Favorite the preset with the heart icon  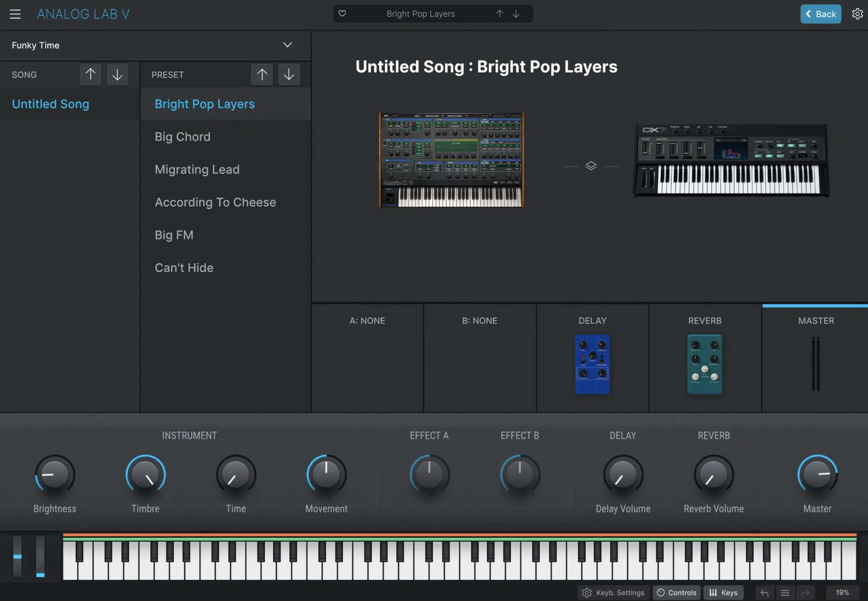342,14
